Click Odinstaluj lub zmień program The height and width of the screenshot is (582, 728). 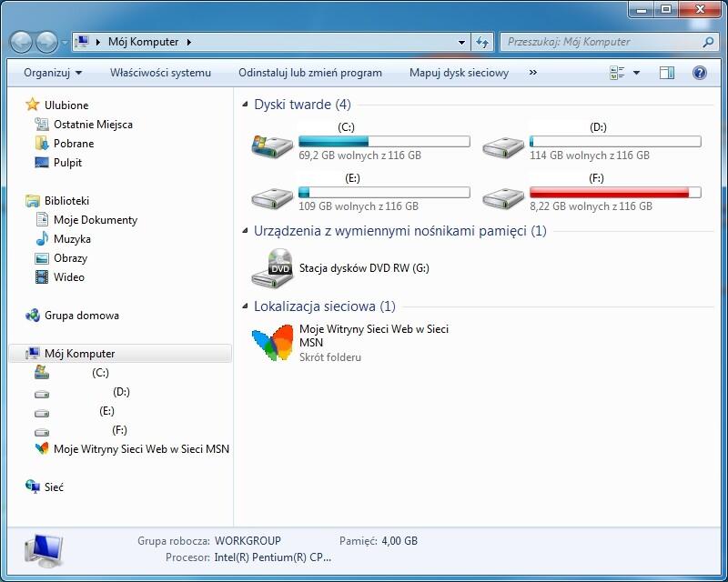coord(310,73)
